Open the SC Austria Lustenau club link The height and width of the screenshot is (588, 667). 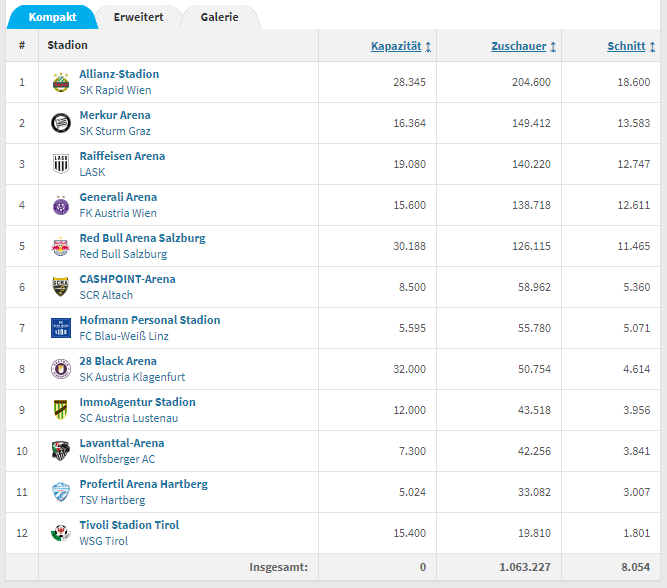(128, 418)
